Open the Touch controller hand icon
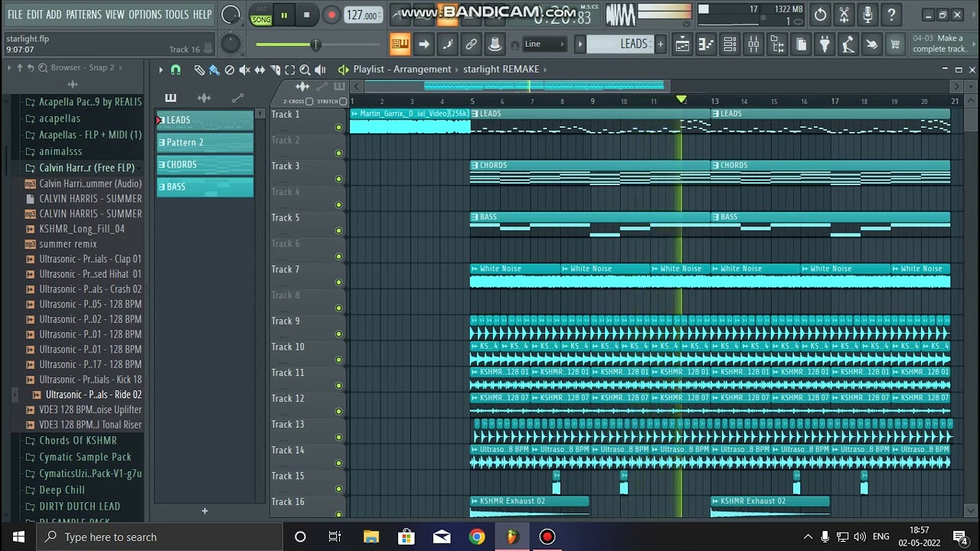Screen dimensions: 980x551 [x=872, y=44]
